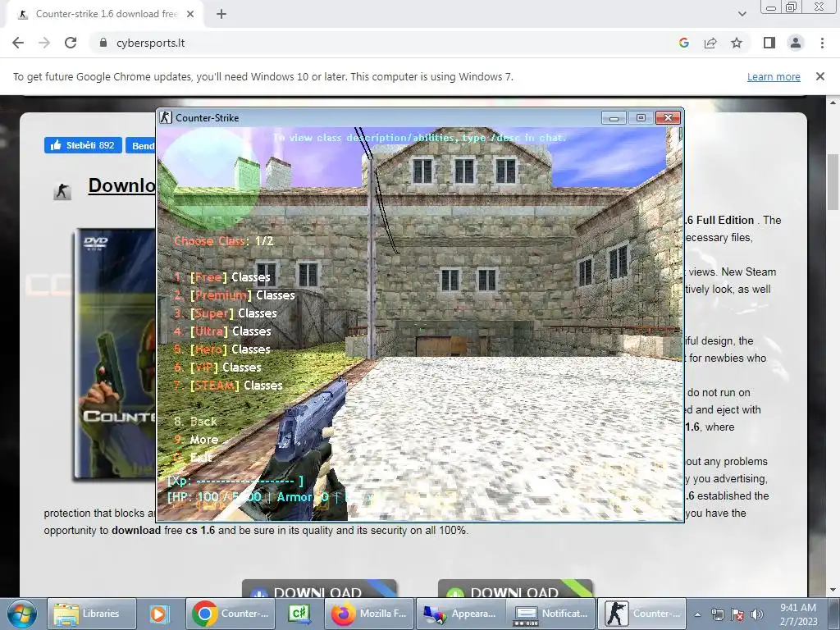The width and height of the screenshot is (840, 630).
Task: Choose [Free] Classes in game menu
Action: (x=221, y=277)
